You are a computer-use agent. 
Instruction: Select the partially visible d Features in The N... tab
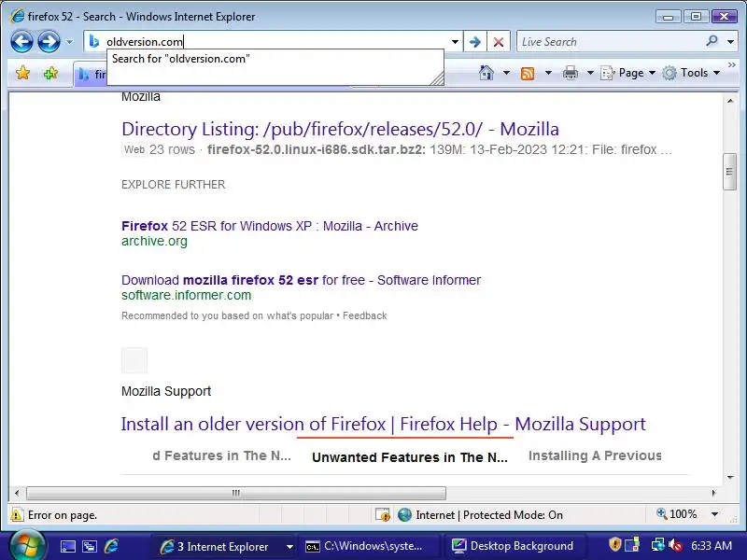coord(221,455)
